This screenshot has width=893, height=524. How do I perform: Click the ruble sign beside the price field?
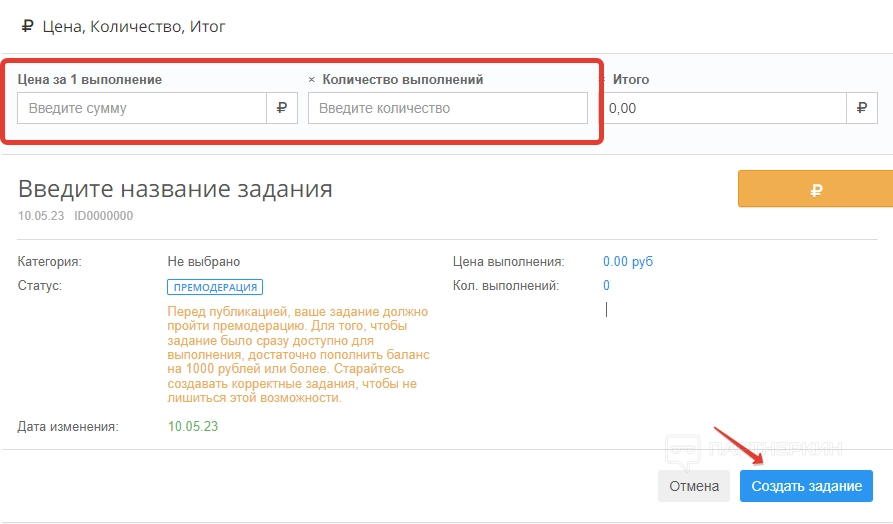[281, 108]
